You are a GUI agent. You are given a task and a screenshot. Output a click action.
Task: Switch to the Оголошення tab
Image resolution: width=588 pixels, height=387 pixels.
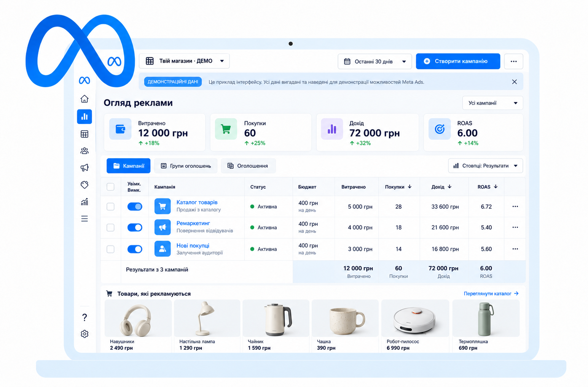(x=248, y=166)
